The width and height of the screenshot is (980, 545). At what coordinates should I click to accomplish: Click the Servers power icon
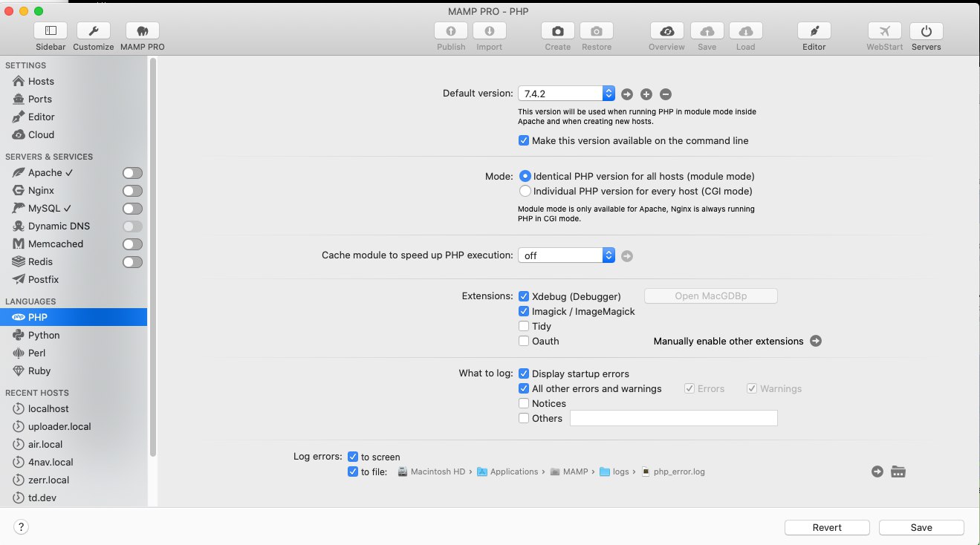(x=927, y=31)
